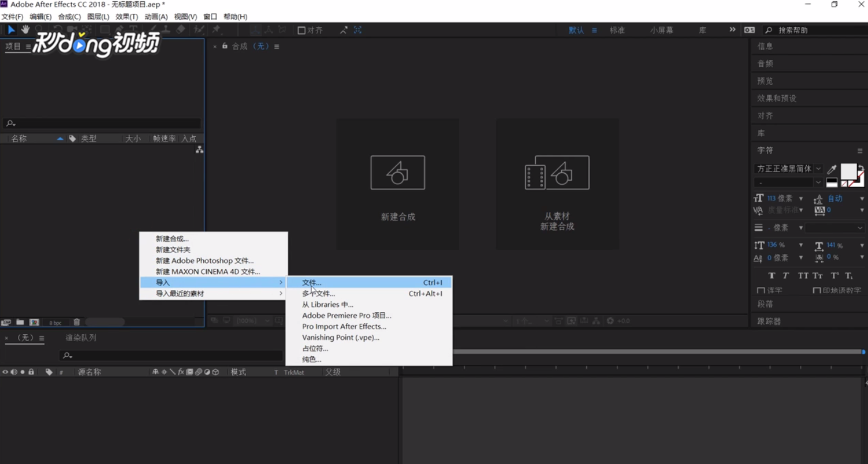Toggle solo dot column in timeline header
The height and width of the screenshot is (464, 868).
(23, 372)
